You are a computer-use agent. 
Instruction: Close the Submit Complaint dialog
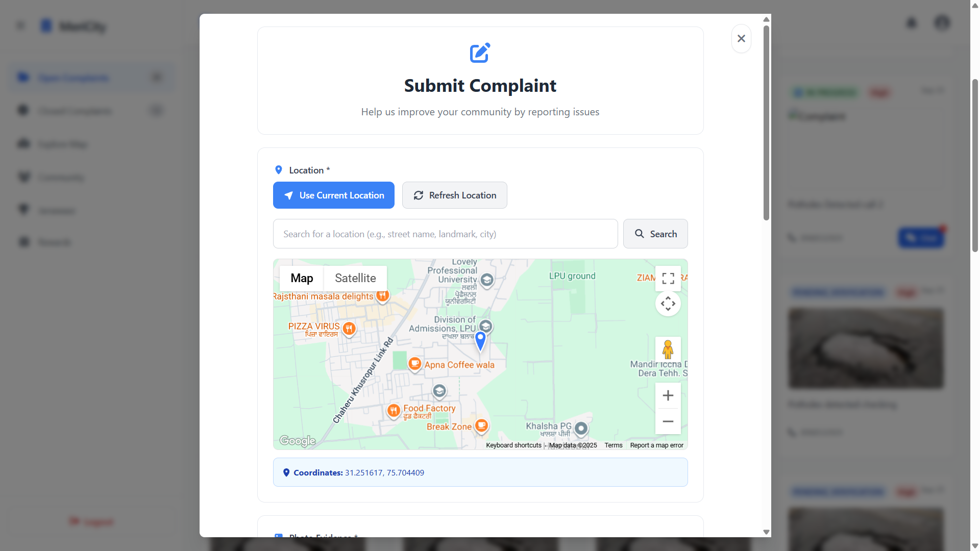point(741,38)
